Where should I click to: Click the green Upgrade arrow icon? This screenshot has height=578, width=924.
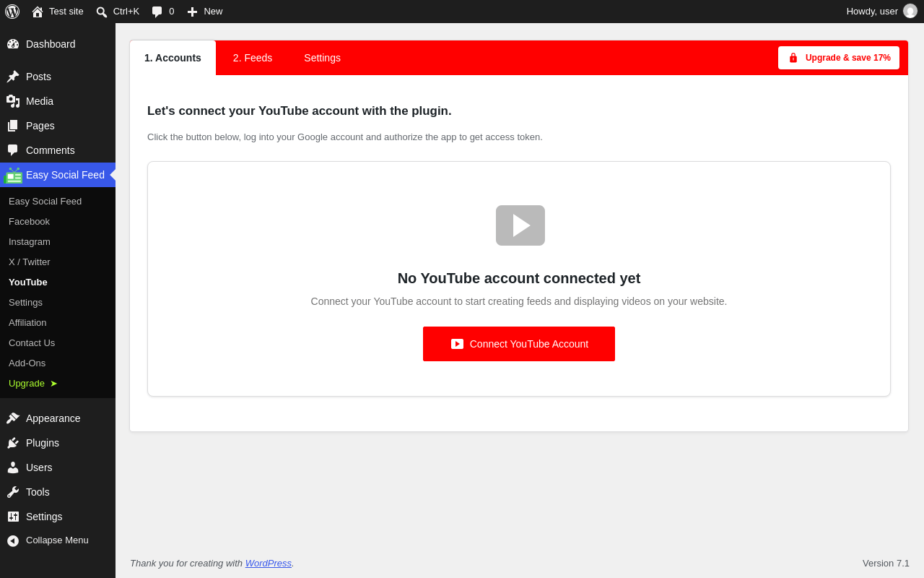53,384
